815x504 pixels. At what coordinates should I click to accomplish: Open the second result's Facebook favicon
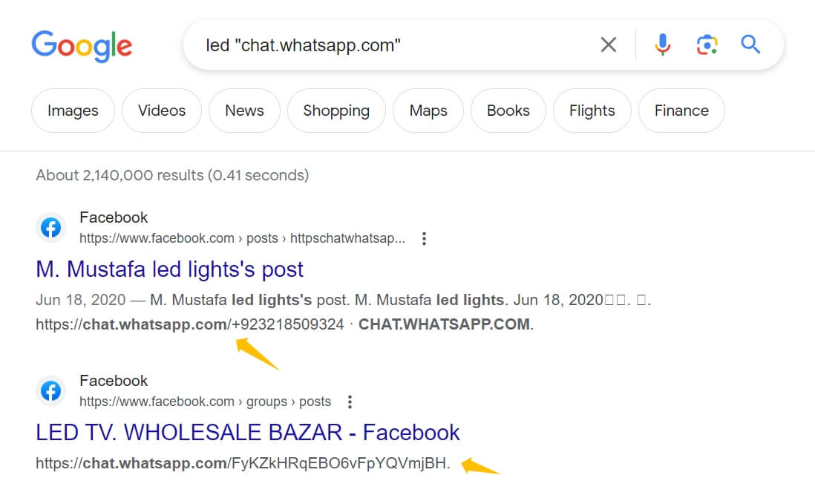(x=51, y=390)
